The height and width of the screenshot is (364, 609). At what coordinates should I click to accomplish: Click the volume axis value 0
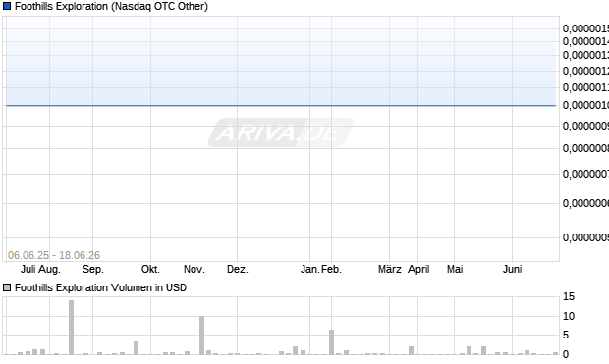[x=566, y=354]
